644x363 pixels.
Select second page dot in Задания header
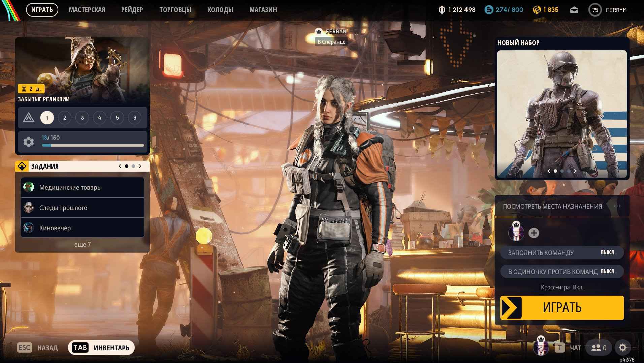(x=133, y=166)
